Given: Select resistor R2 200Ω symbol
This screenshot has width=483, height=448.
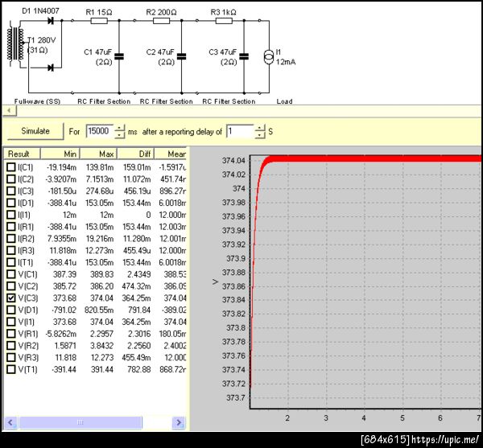Looking at the screenshot, I should pyautogui.click(x=162, y=21).
